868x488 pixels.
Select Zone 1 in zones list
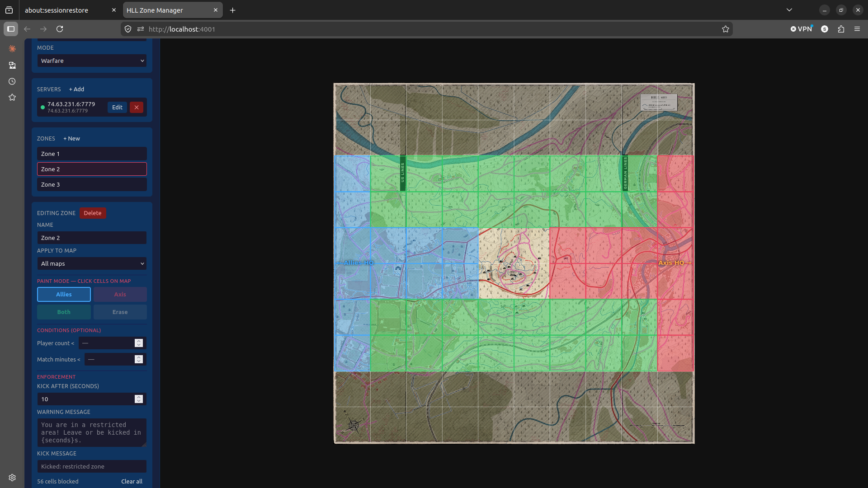(x=92, y=154)
